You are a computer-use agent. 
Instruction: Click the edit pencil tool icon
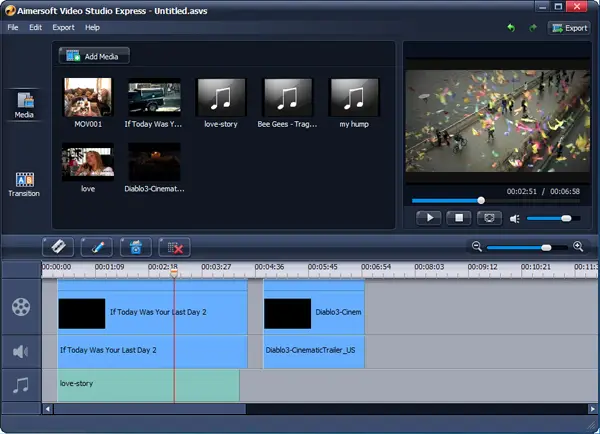[x=98, y=246]
